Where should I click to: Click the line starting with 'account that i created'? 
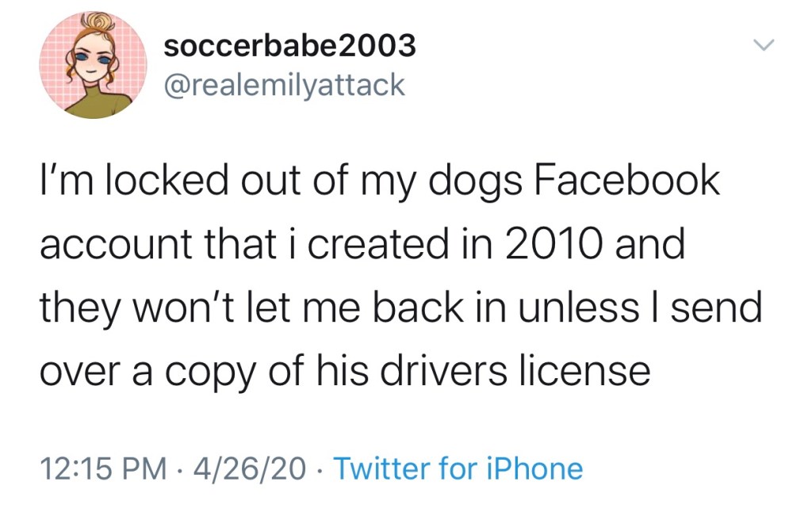click(362, 245)
